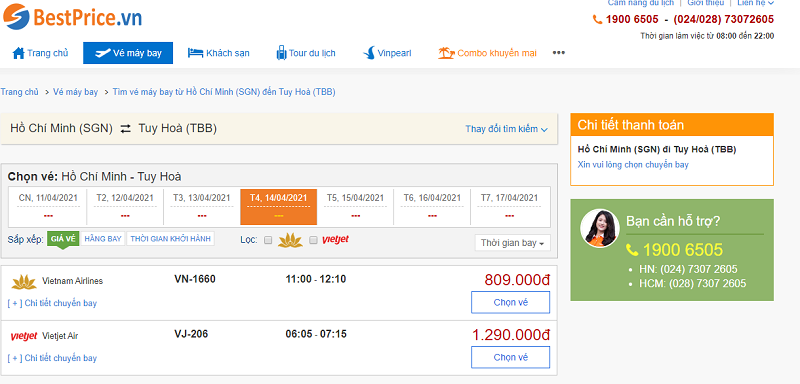Sort by GIÁ VÉ
Screen dimensions: 800x384
pos(63,239)
